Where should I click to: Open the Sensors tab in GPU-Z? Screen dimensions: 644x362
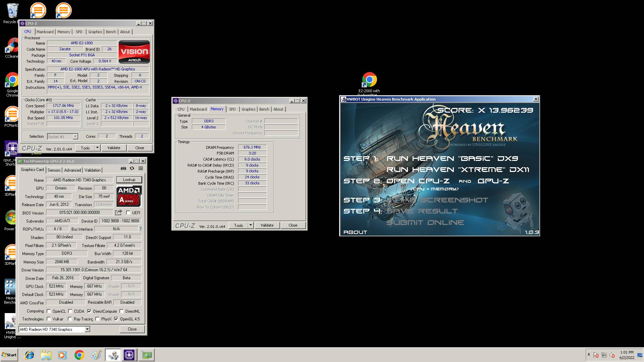54,170
